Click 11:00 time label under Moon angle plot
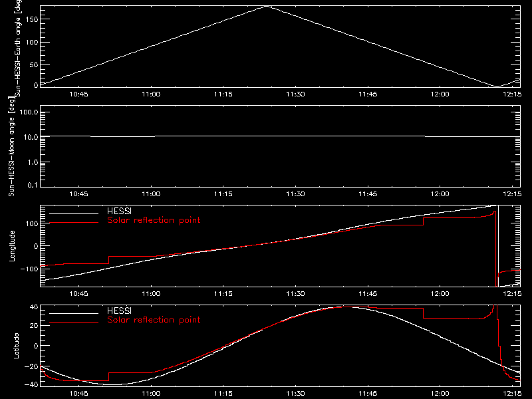This screenshot has height=399, width=532. [151, 194]
